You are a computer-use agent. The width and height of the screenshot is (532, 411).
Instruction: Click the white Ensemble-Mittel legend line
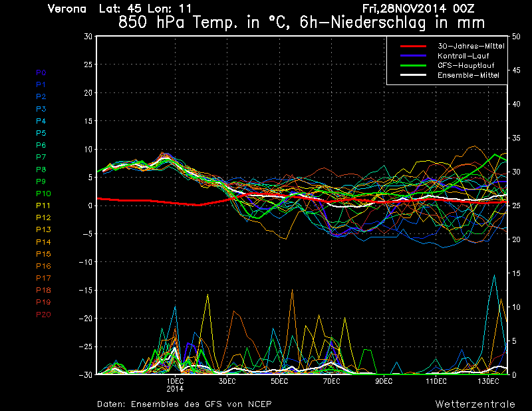[413, 75]
